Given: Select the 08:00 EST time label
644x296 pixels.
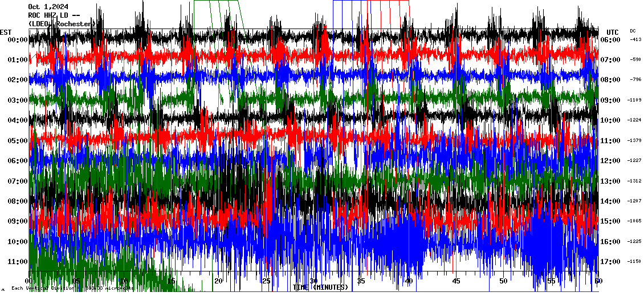Looking at the screenshot, I should pyautogui.click(x=18, y=201).
